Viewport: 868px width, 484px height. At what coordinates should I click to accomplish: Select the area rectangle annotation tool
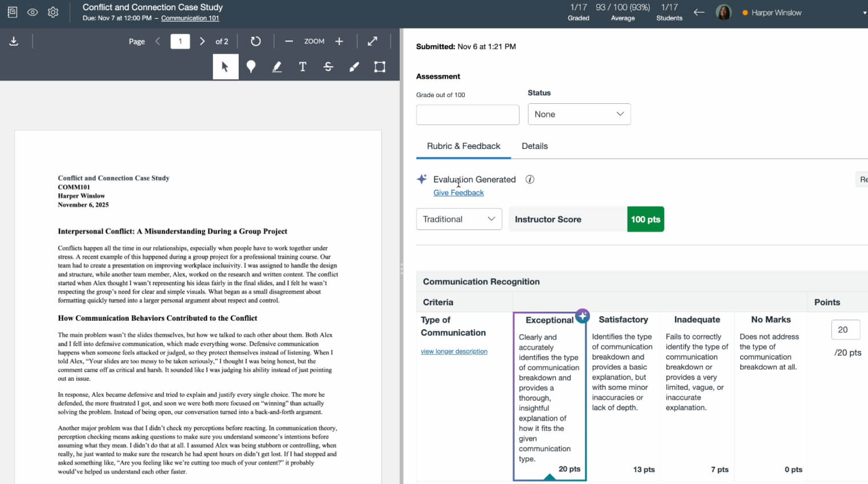[379, 67]
